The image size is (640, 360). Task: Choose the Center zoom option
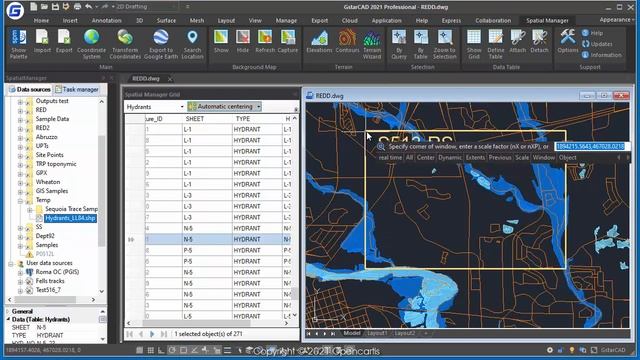tap(425, 158)
